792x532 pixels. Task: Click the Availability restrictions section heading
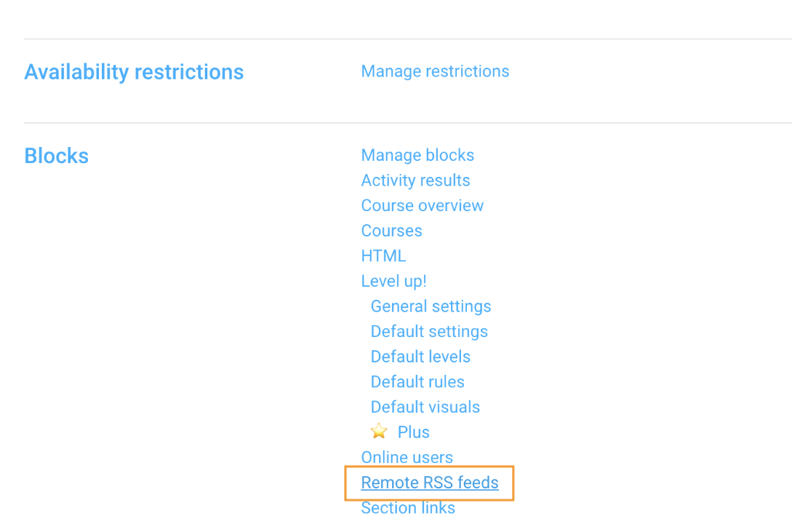click(x=134, y=71)
